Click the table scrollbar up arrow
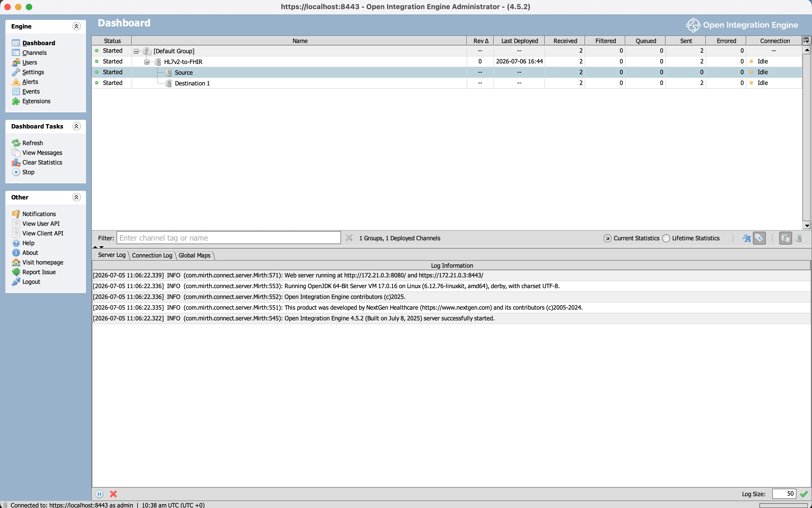Viewport: 812px width, 508px height. tap(807, 50)
